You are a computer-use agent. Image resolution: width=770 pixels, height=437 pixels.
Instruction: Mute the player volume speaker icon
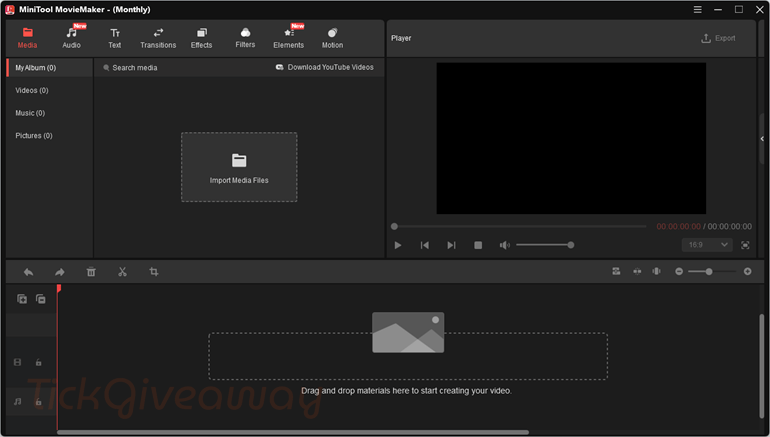tap(504, 245)
